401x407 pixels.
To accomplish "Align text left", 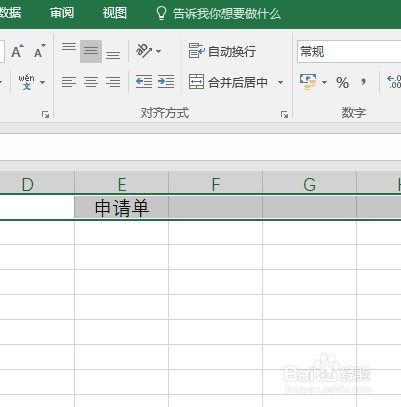I will click(69, 82).
